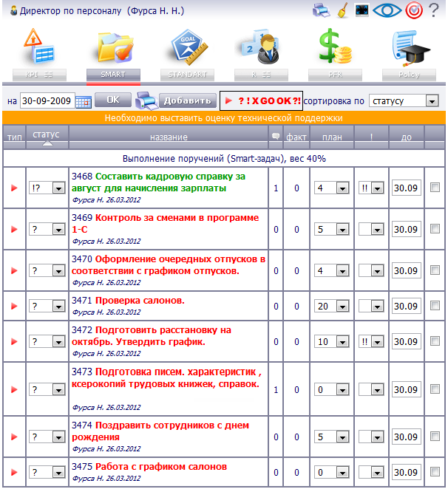Click red arrow icon for task 3474
The image size is (448, 489).
pyautogui.click(x=14, y=437)
